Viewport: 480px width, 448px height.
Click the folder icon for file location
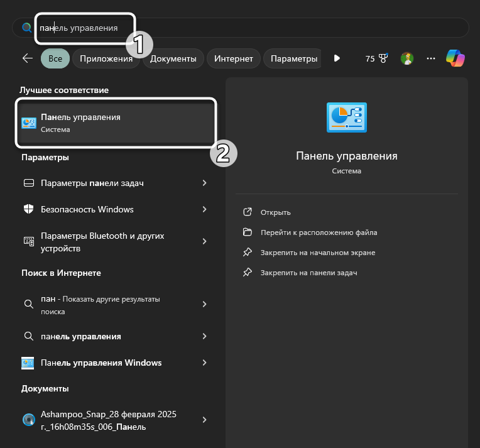click(248, 232)
